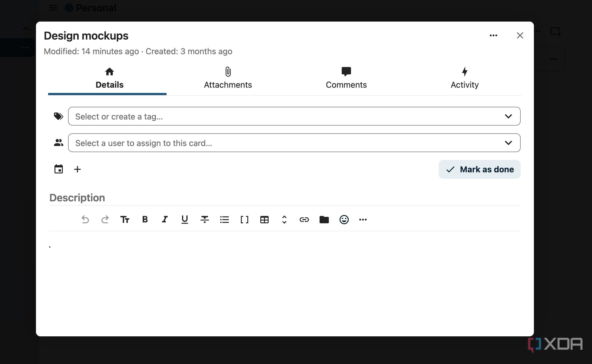Image resolution: width=592 pixels, height=364 pixels.
Task: Click the Mark as done button
Action: tap(480, 169)
